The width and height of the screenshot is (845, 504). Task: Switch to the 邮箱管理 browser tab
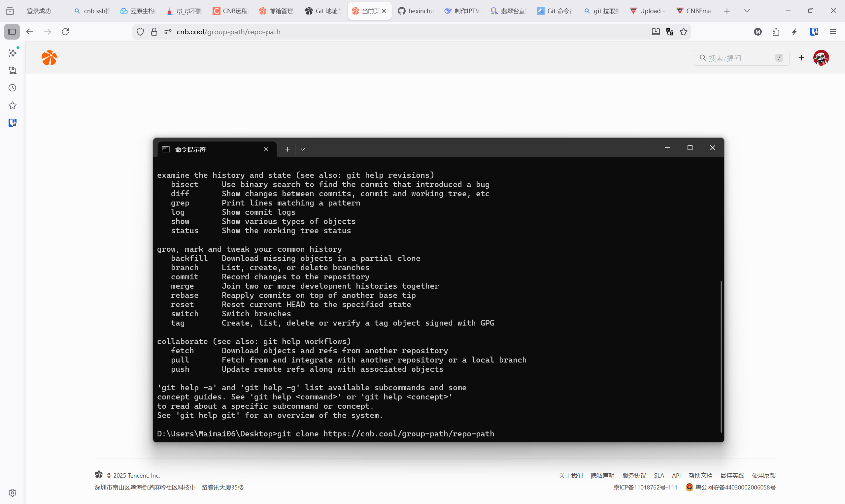tap(276, 11)
